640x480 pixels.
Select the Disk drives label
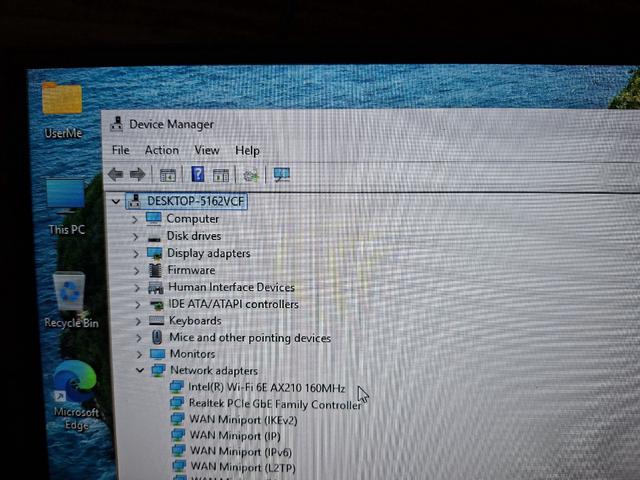click(x=194, y=236)
